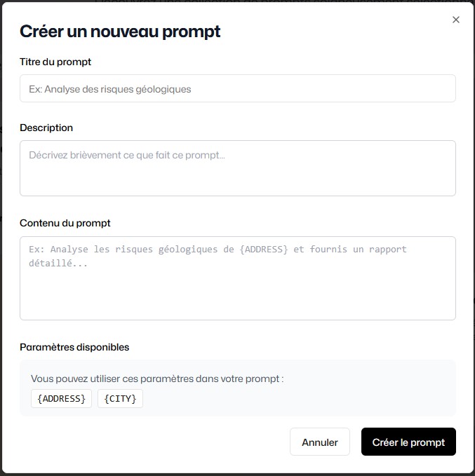
Task: Select the {ADDRESS} parameter chip
Action: (61, 399)
